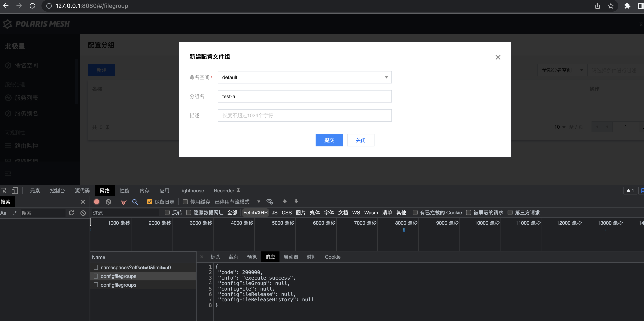Toggle the network filter funnel icon

(x=124, y=202)
